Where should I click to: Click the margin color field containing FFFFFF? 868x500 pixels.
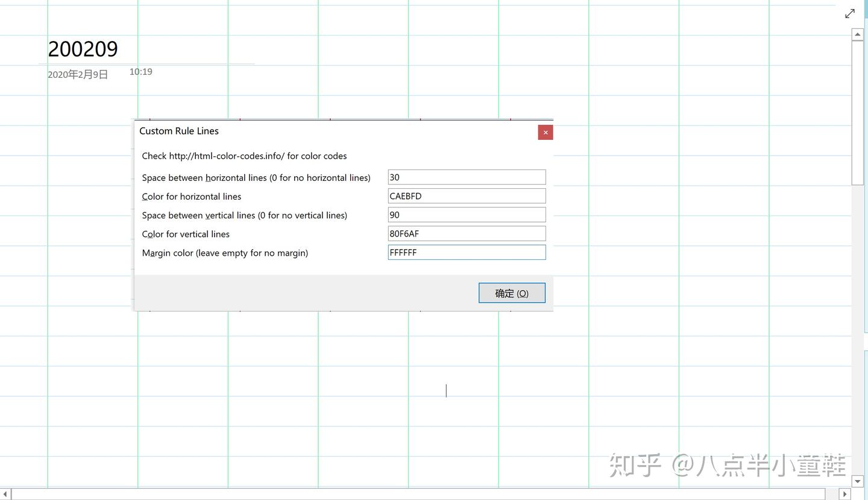[466, 252]
